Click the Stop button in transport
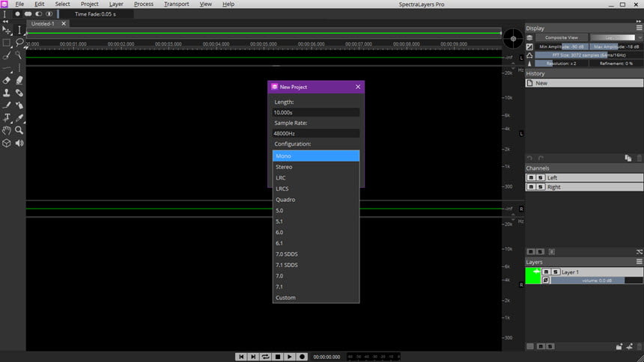The width and height of the screenshot is (644, 362). (x=278, y=357)
